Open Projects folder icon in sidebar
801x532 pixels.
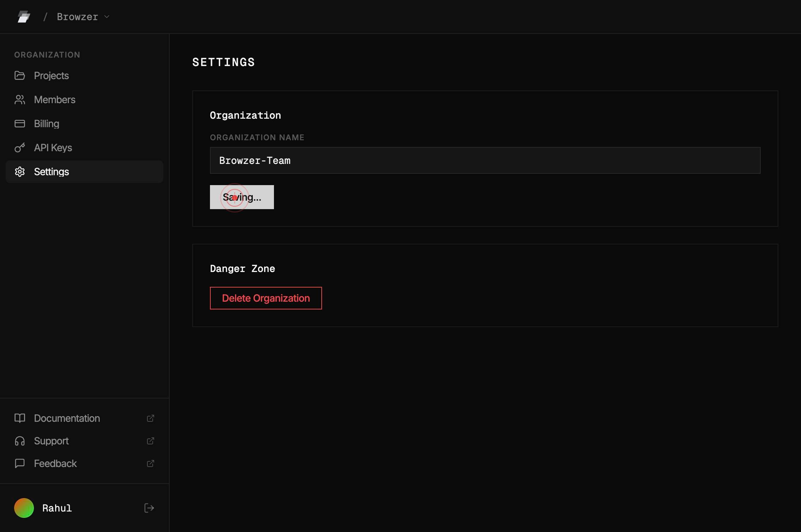pos(20,76)
